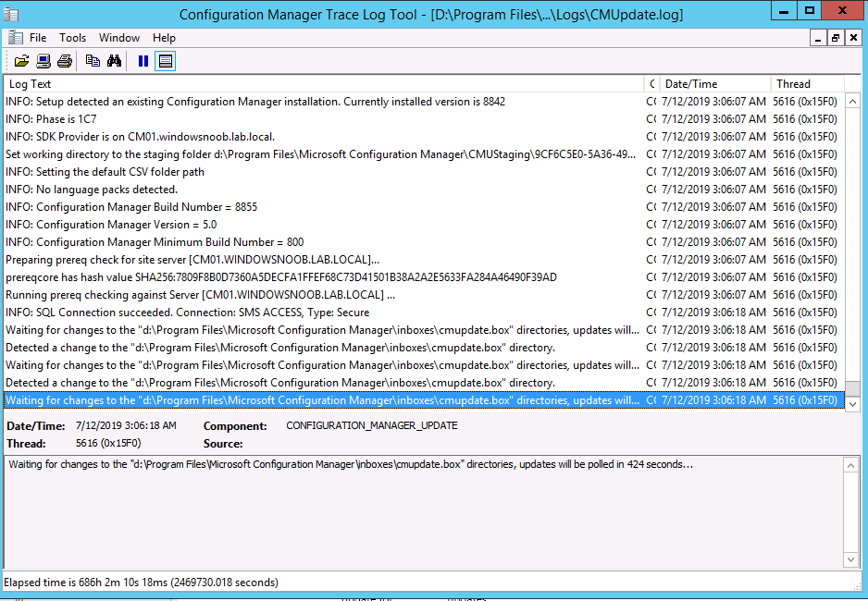Restore the inner document window
The width and height of the screenshot is (868, 601).
836,38
